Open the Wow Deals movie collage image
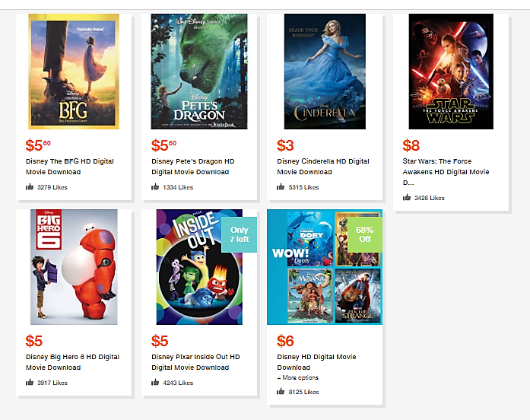 click(325, 267)
